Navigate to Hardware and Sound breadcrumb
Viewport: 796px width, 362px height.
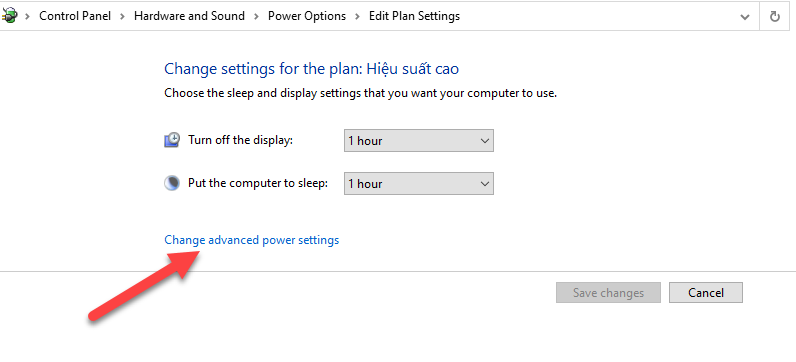pyautogui.click(x=189, y=16)
